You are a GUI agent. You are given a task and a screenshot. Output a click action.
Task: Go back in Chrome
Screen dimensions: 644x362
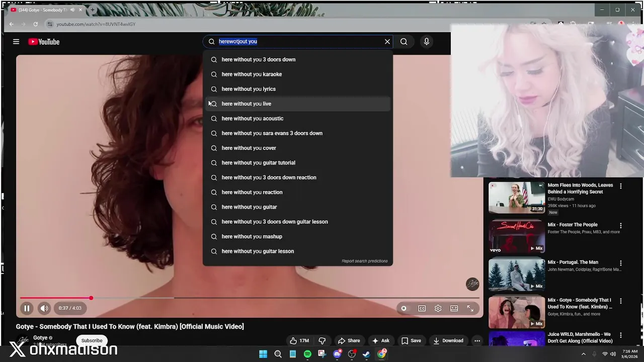(12, 24)
